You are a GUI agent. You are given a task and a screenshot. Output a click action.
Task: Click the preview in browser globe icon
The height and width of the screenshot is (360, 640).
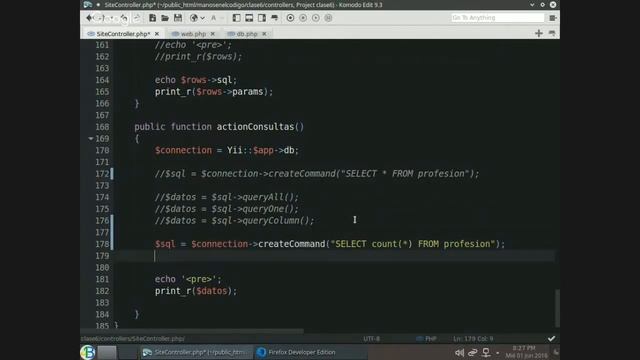pos(194,18)
